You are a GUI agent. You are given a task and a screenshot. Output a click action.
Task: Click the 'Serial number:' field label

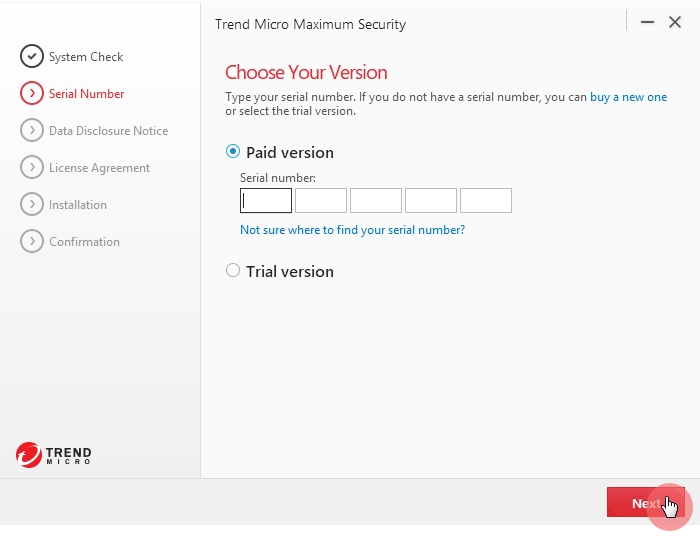[278, 178]
